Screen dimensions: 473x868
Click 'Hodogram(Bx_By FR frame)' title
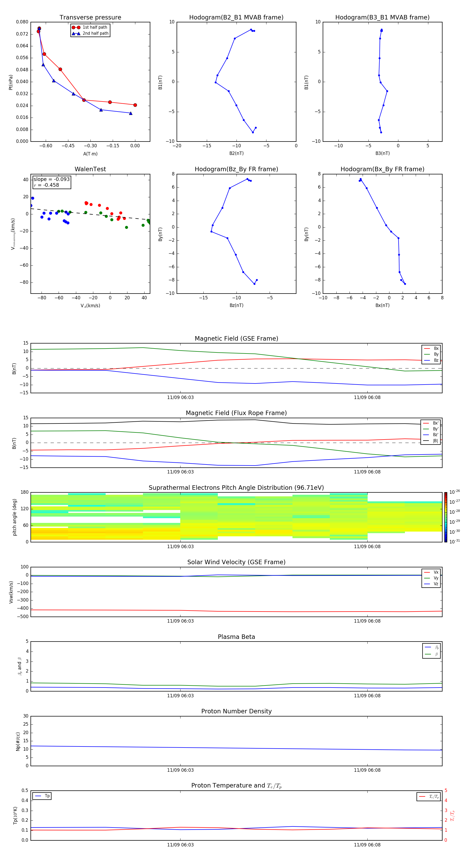(382, 169)
